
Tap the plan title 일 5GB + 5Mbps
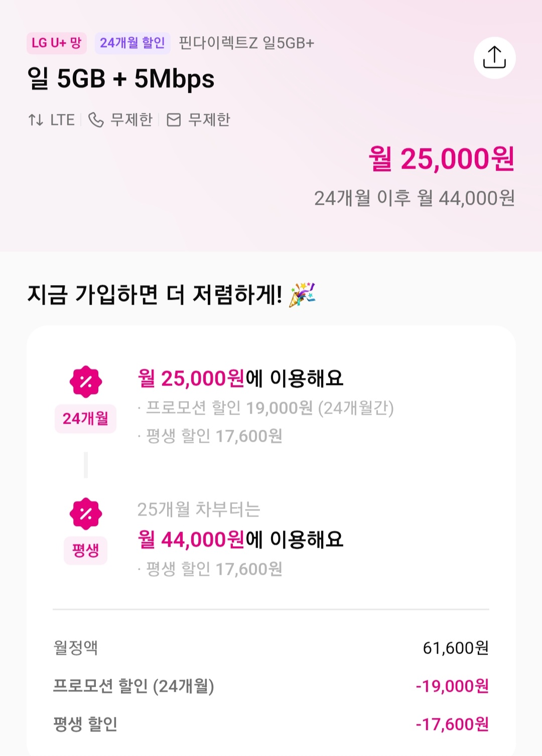point(121,79)
